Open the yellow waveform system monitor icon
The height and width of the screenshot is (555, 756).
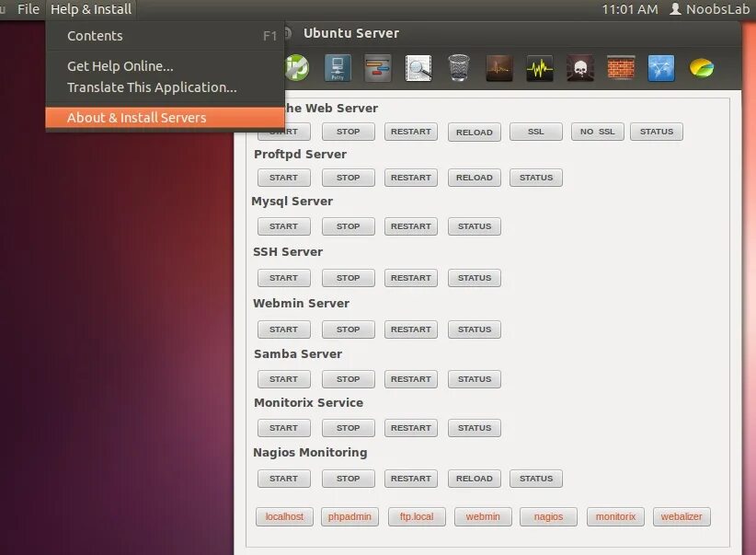[x=540, y=68]
